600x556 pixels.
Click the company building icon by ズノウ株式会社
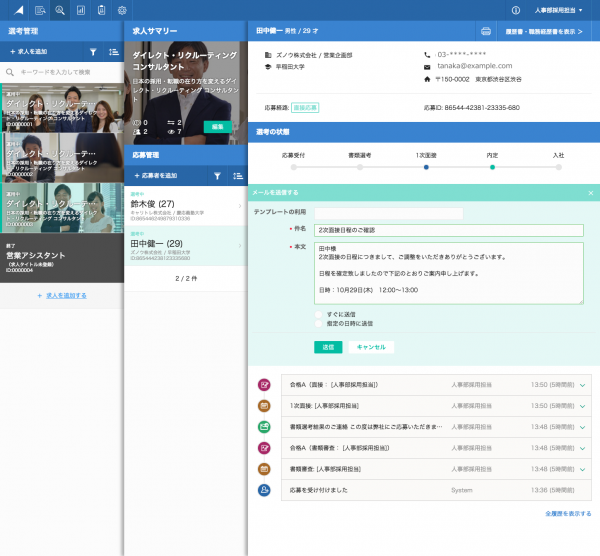(x=268, y=55)
